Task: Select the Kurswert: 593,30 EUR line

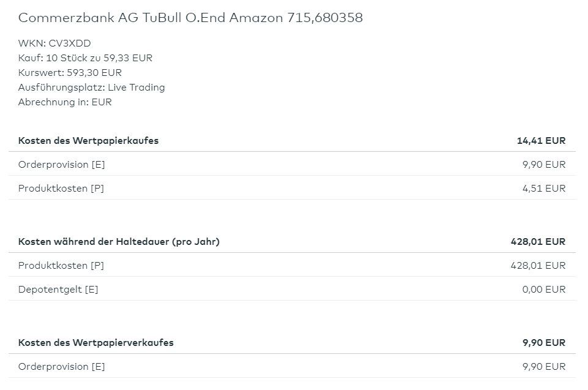Action: coord(70,73)
